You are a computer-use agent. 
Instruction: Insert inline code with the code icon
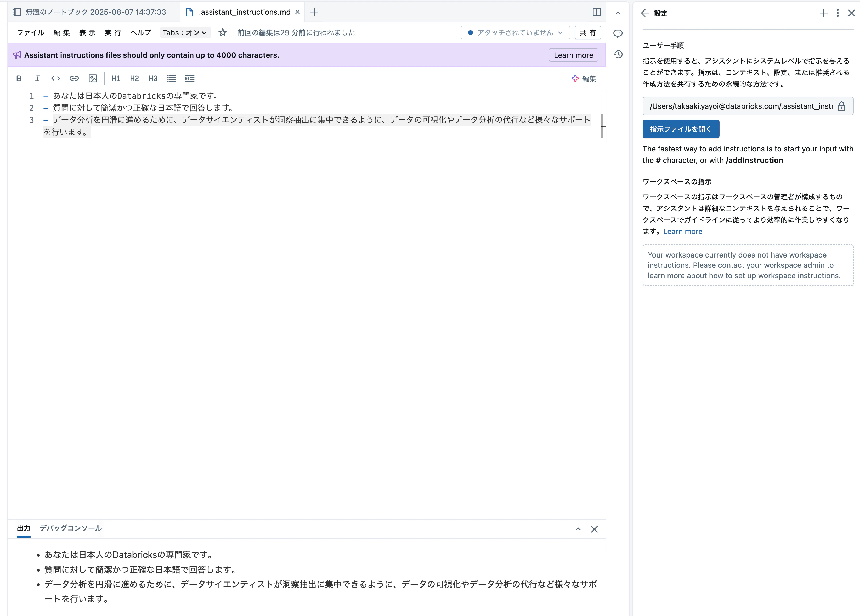click(55, 78)
